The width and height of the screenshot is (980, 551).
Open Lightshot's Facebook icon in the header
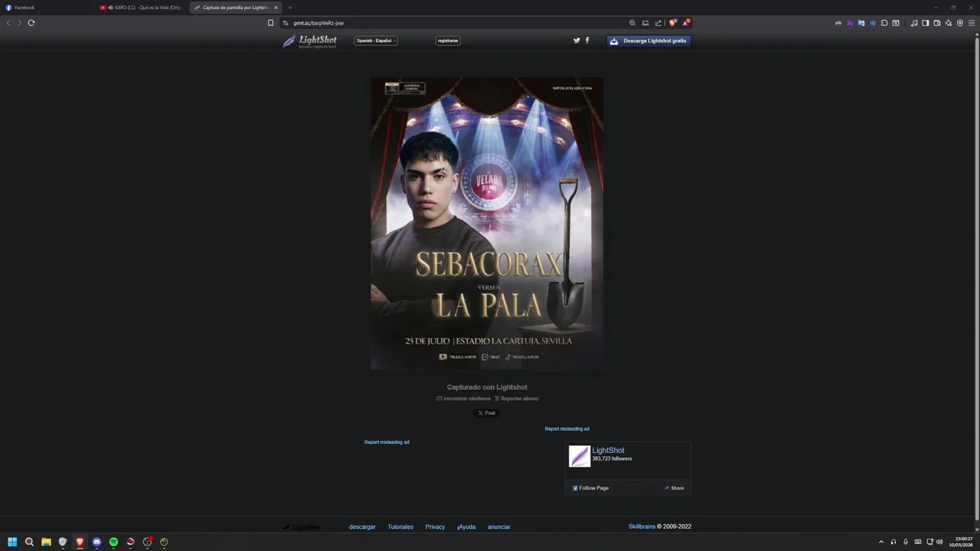(587, 41)
